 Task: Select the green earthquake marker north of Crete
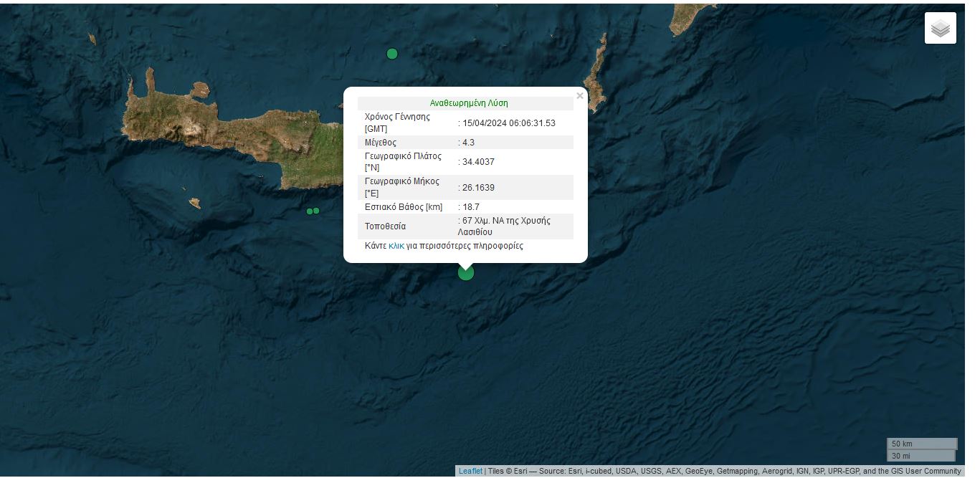tap(392, 54)
